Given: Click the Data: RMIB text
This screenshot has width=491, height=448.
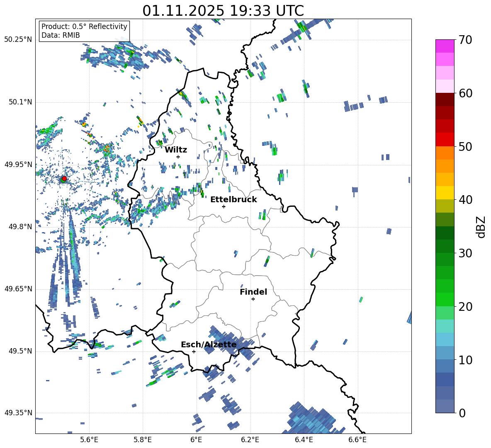Looking at the screenshot, I should (61, 35).
